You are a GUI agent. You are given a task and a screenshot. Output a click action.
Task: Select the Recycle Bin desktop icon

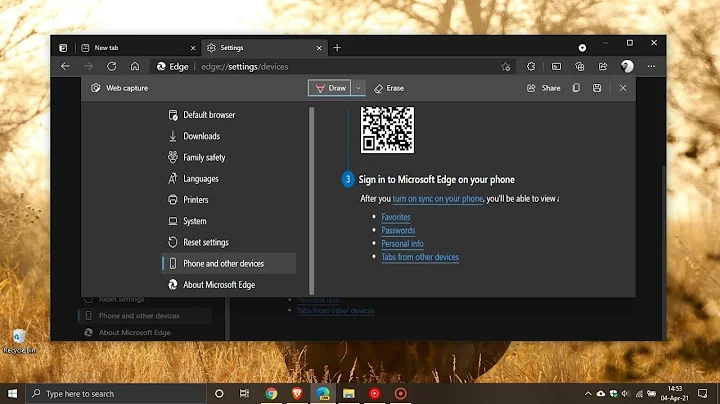pyautogui.click(x=19, y=342)
